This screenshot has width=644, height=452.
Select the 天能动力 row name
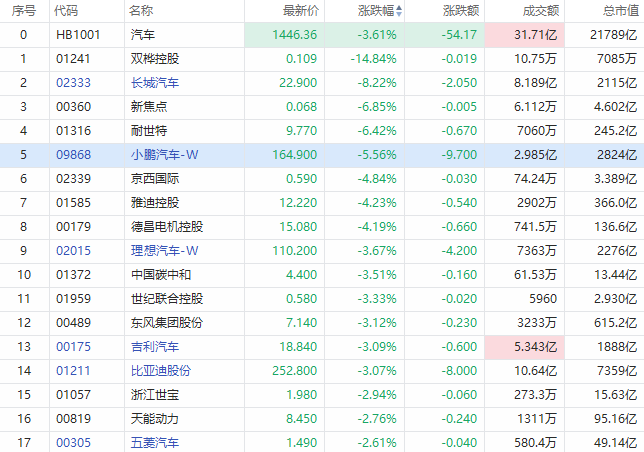point(155,419)
